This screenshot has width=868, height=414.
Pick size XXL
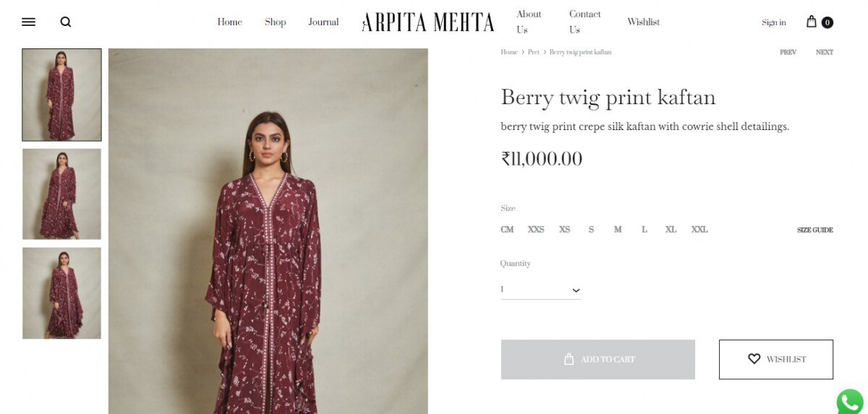tap(699, 230)
